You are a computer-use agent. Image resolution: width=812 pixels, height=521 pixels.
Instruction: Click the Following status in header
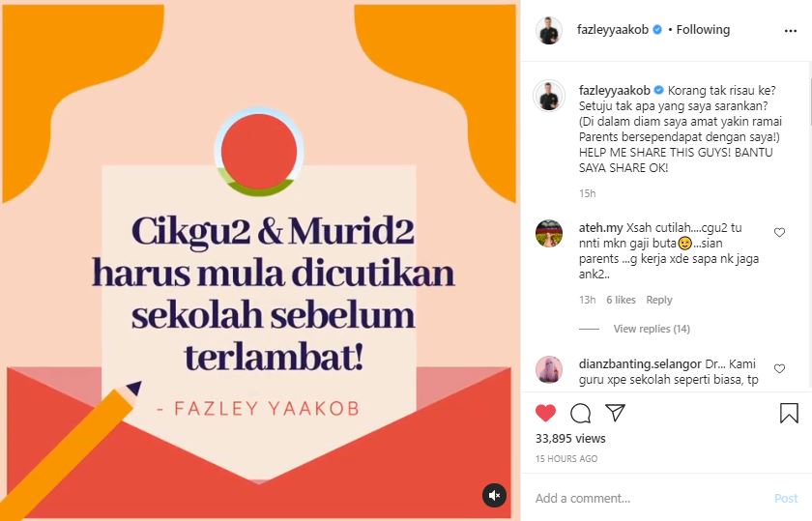pyautogui.click(x=703, y=30)
